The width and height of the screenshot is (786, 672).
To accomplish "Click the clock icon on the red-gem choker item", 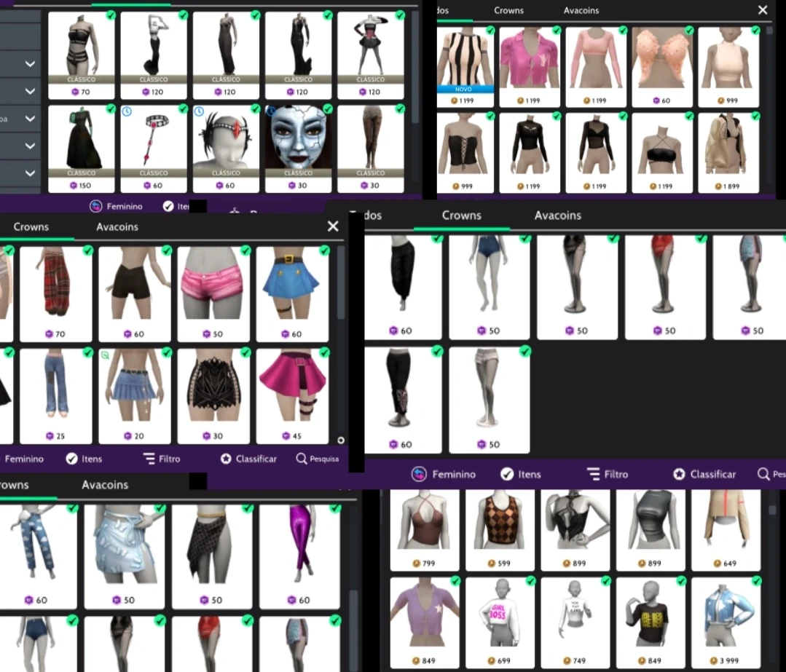I will [127, 111].
